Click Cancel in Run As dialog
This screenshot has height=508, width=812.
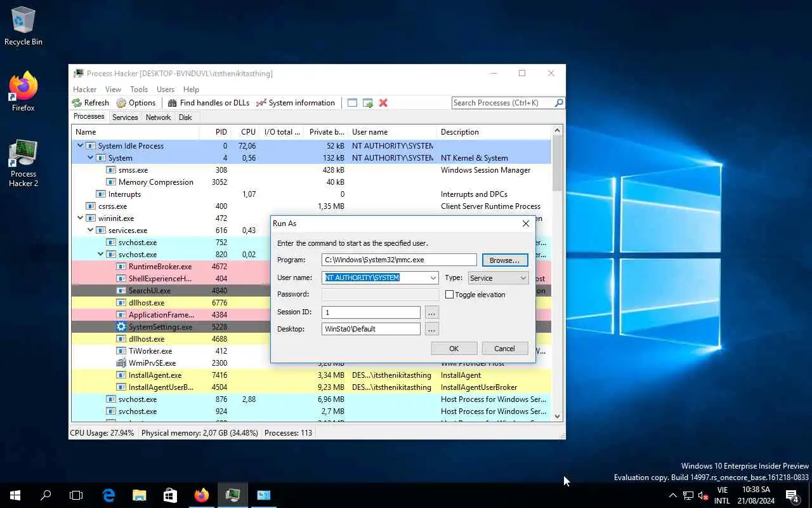(x=505, y=349)
